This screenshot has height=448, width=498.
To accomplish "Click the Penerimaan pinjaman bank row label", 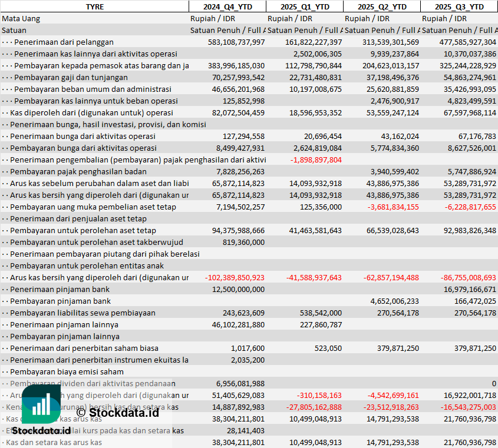I will [x=60, y=289].
